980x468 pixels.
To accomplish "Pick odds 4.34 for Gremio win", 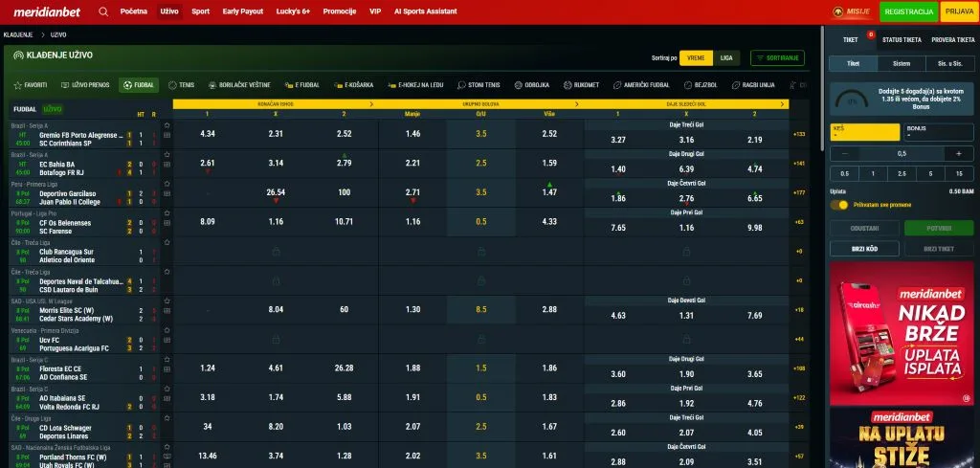I will click(x=208, y=134).
